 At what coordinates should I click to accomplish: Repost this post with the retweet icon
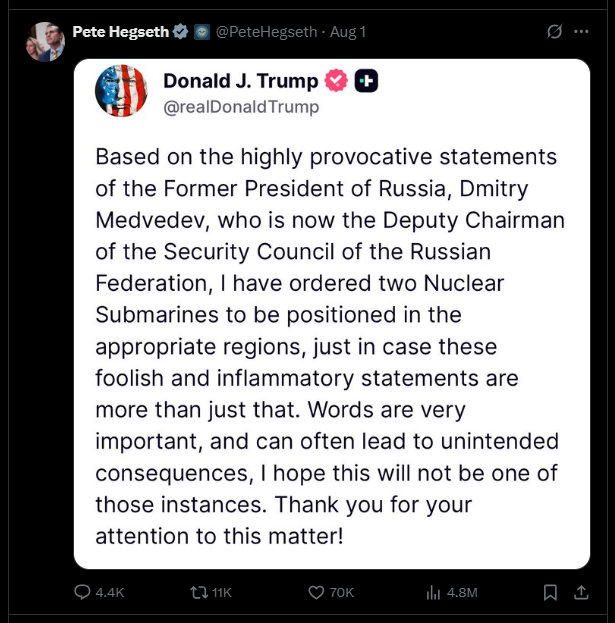[x=199, y=592]
